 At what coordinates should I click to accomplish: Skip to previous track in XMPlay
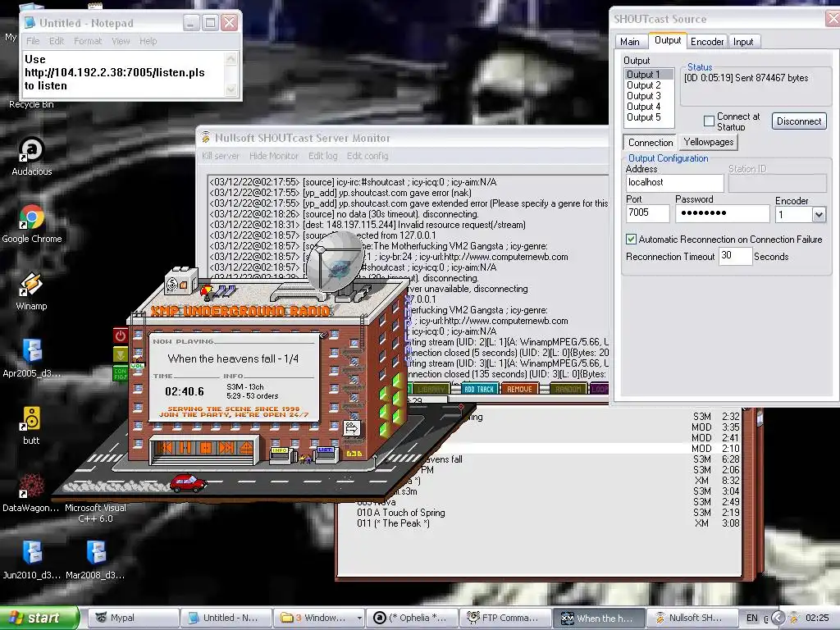coord(165,447)
